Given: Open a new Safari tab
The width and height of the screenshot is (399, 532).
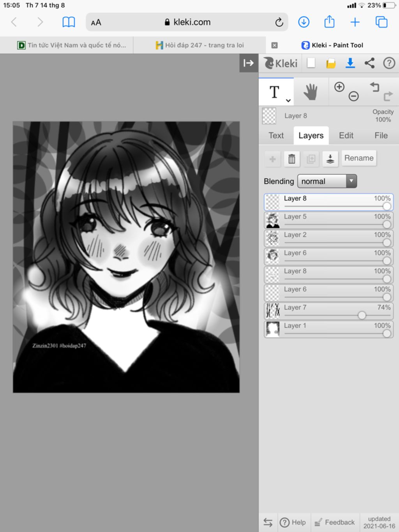Looking at the screenshot, I should [x=355, y=22].
